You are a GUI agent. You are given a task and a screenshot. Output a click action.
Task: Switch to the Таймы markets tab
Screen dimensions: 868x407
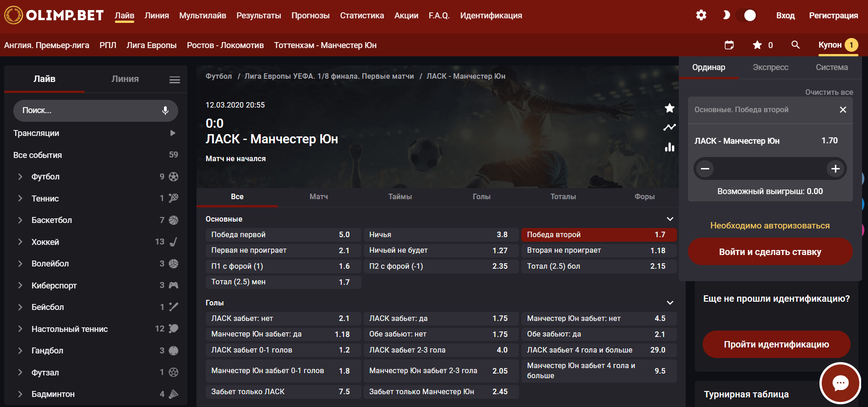pos(400,197)
